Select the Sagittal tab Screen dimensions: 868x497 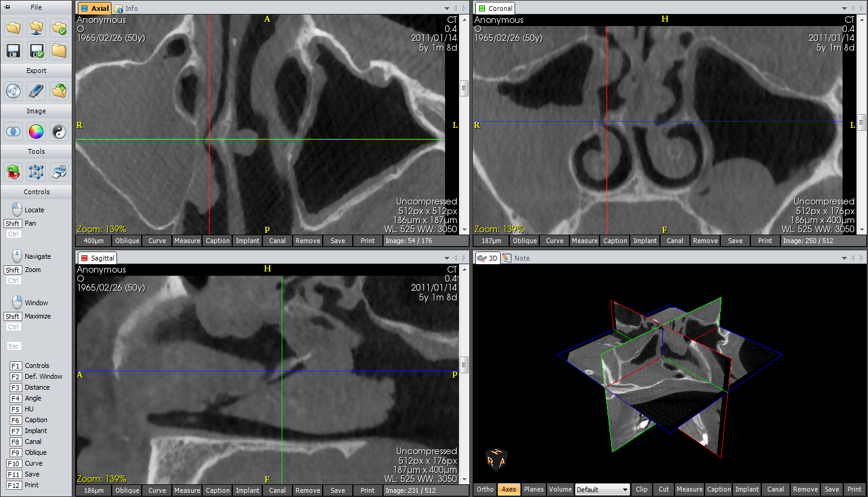pyautogui.click(x=97, y=258)
